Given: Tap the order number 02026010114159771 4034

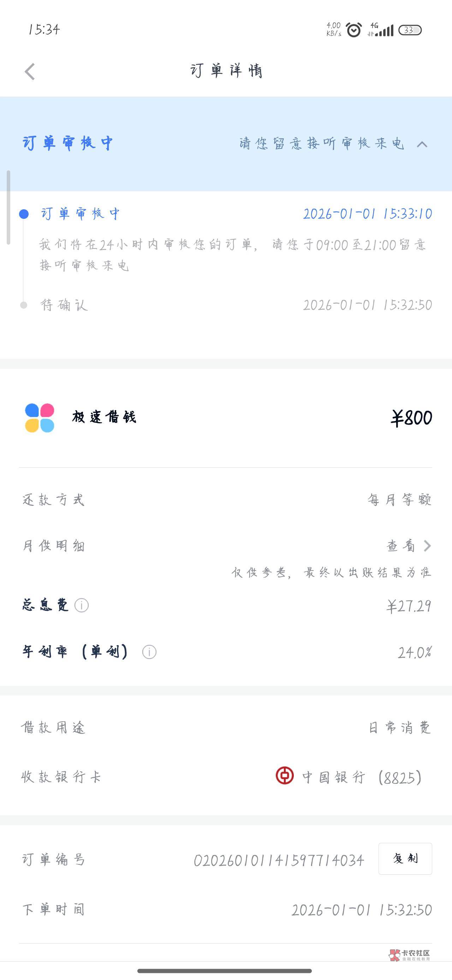Looking at the screenshot, I should 279,860.
